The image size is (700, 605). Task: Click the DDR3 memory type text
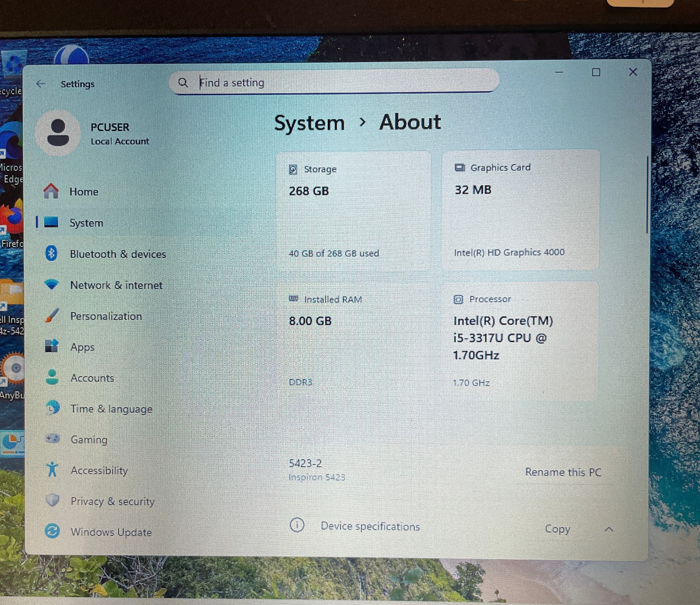301,382
